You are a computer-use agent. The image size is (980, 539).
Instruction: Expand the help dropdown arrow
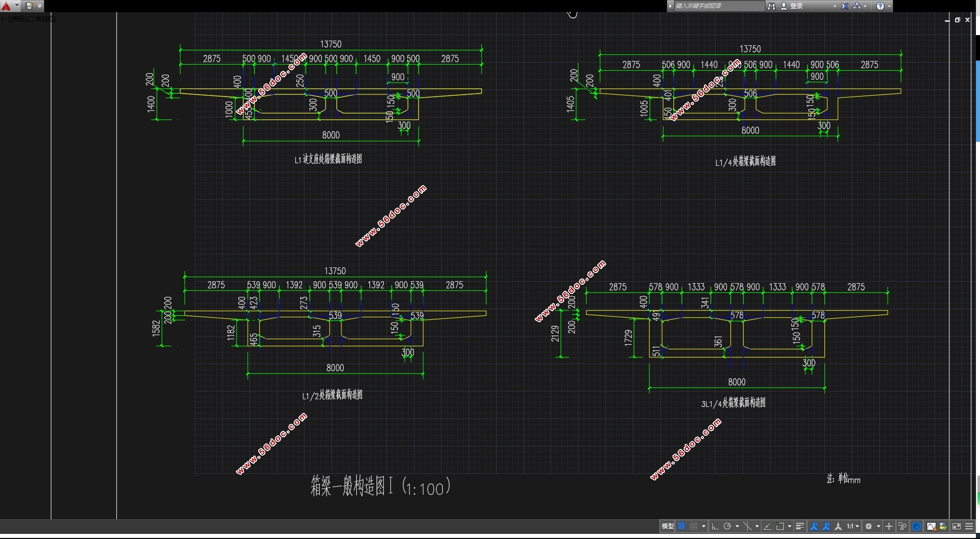(889, 6)
